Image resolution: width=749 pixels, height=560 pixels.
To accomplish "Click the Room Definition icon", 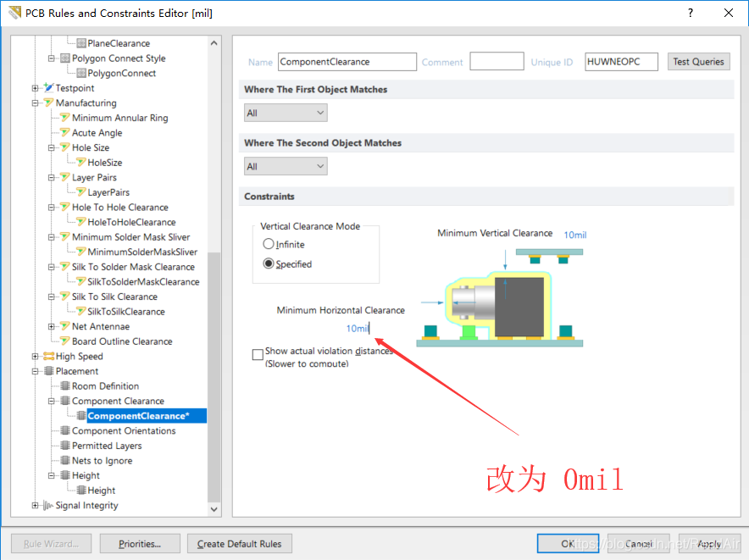I will (x=65, y=386).
